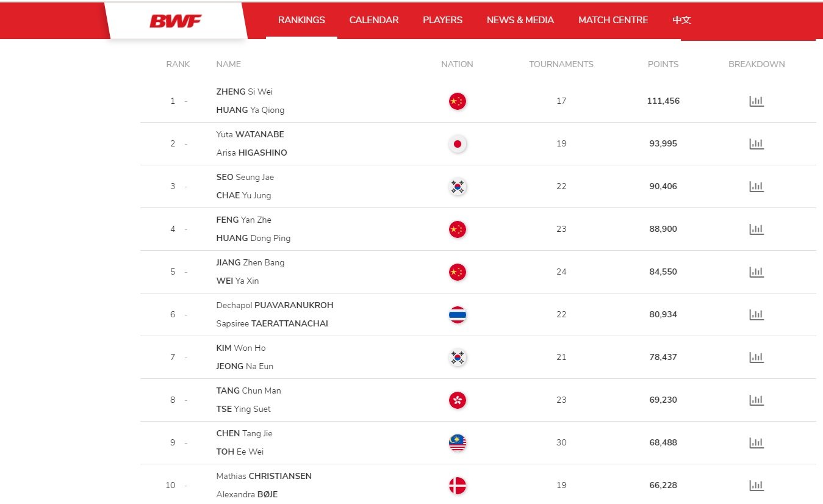Open the Rankings menu tab
This screenshot has width=823, height=504.
pos(301,20)
